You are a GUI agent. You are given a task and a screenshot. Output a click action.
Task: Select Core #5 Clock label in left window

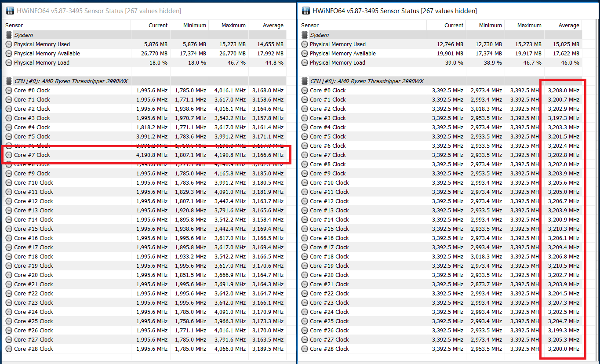click(32, 136)
